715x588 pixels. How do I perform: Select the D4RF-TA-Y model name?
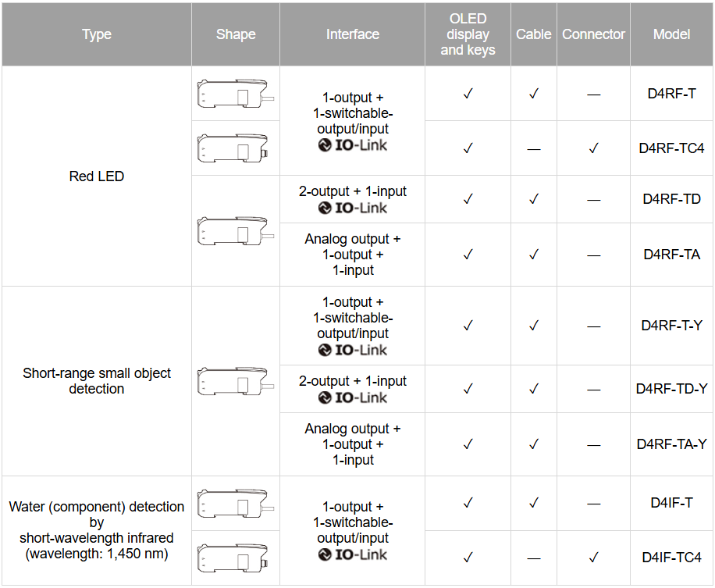(671, 444)
